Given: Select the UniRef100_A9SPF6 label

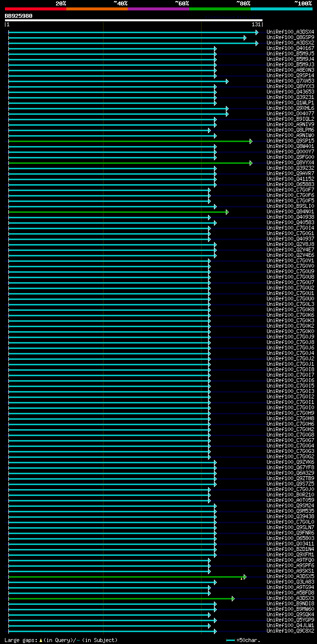Looking at the screenshot, I should click(x=290, y=566).
